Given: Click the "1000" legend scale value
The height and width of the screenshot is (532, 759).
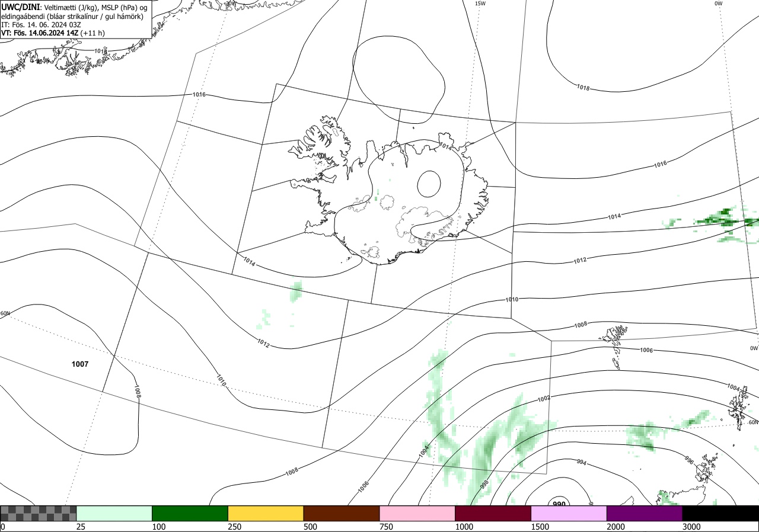Looking at the screenshot, I should pos(464,527).
